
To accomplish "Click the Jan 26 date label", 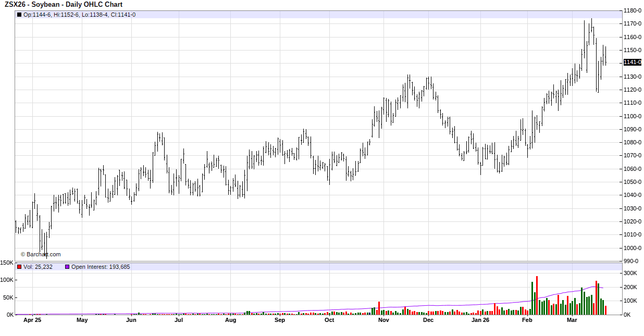I will 480,320.
